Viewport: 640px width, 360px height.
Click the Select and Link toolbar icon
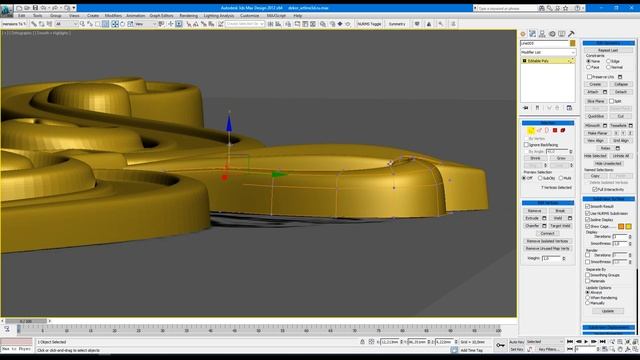point(34,24)
